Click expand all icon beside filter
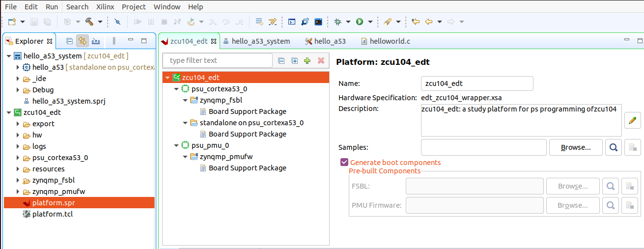644x249 pixels. point(295,61)
